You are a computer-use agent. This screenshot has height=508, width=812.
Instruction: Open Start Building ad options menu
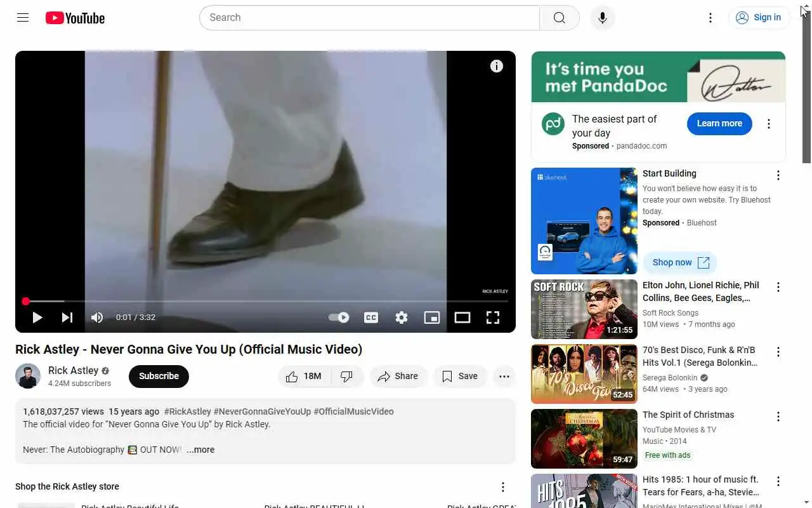tap(778, 175)
